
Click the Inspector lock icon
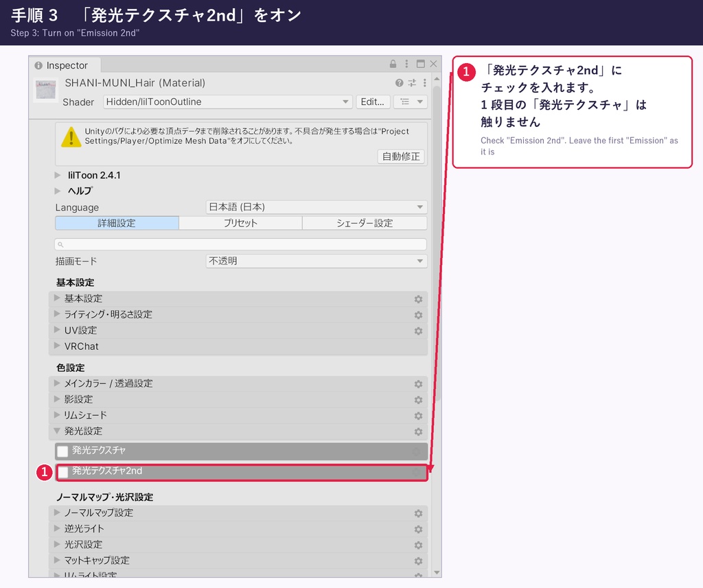pos(393,64)
